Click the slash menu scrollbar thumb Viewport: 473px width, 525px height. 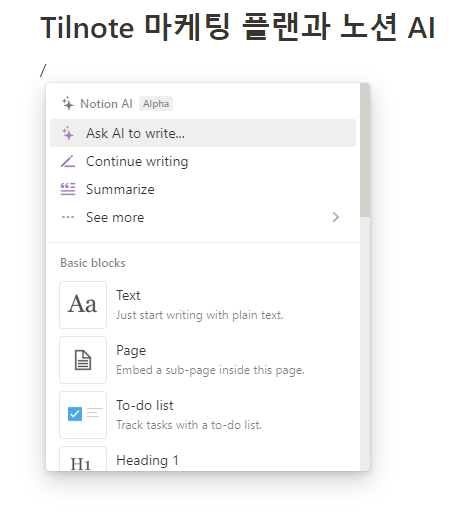[x=365, y=150]
